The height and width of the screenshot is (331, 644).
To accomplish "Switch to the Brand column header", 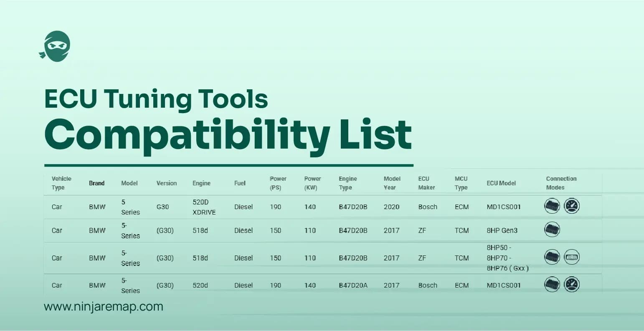I will (97, 183).
